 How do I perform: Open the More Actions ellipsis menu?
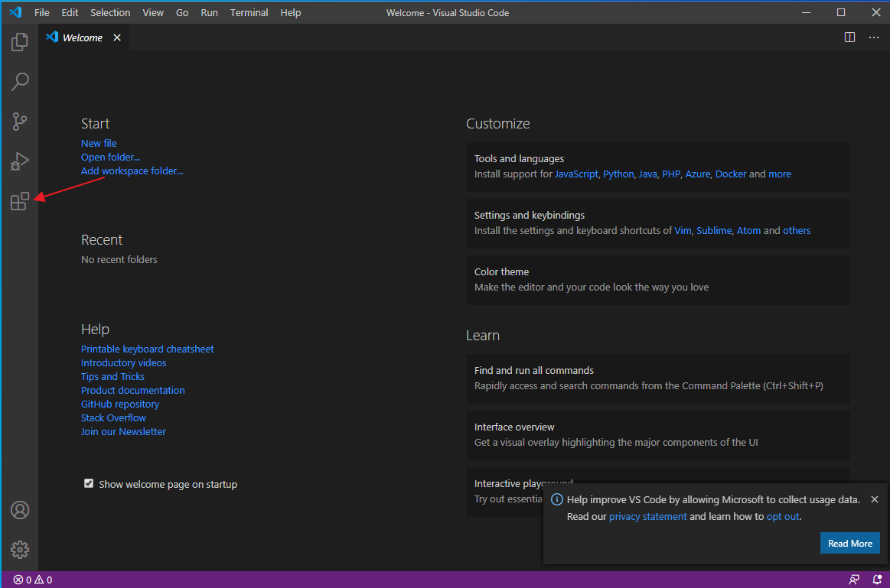tap(873, 37)
